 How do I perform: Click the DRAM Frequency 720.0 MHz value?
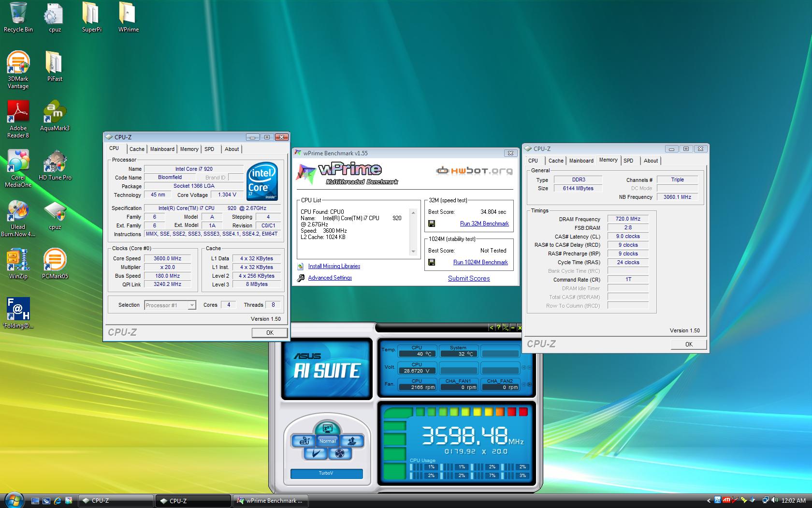(x=628, y=219)
